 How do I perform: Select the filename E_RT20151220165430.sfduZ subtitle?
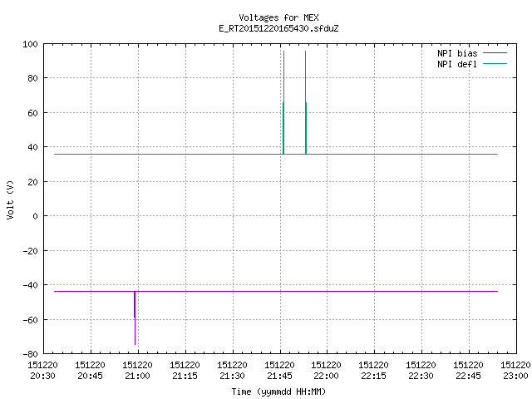[x=278, y=28]
